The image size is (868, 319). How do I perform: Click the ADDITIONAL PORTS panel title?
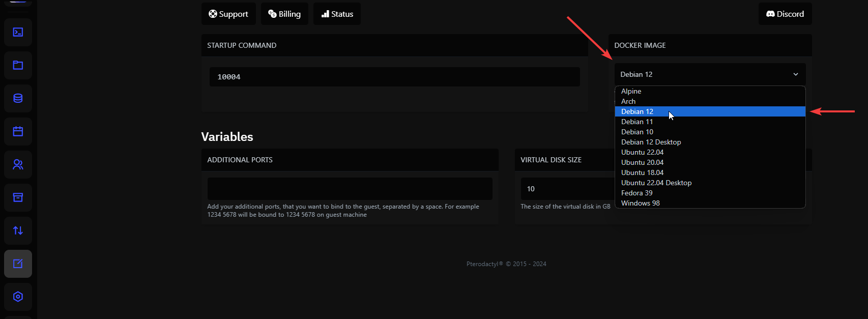(240, 160)
